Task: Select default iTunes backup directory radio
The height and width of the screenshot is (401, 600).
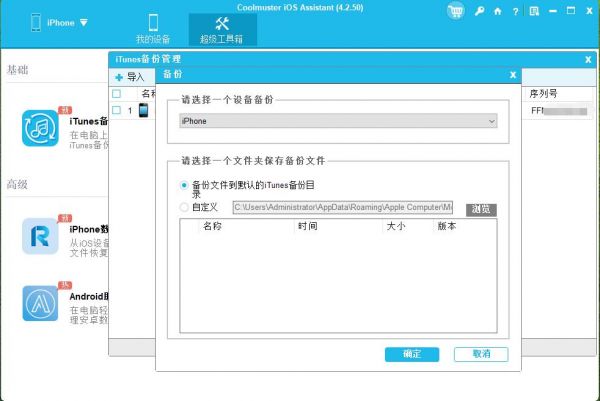Action: coord(184,185)
